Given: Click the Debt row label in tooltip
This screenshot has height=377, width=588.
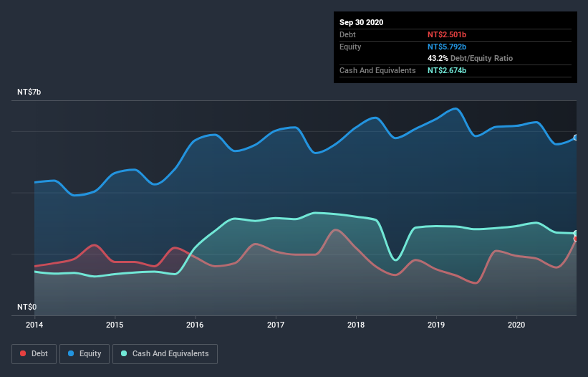Looking at the screenshot, I should click(347, 34).
